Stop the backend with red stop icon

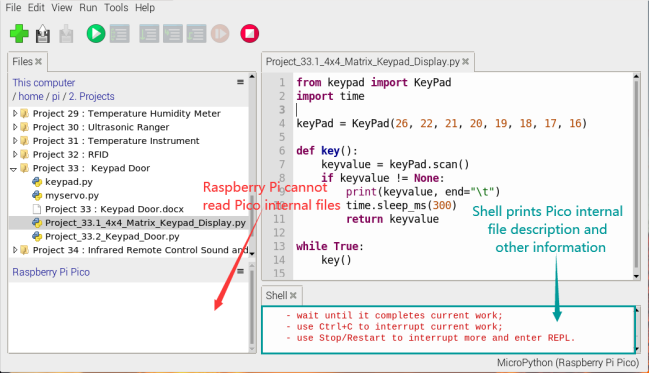pos(250,34)
